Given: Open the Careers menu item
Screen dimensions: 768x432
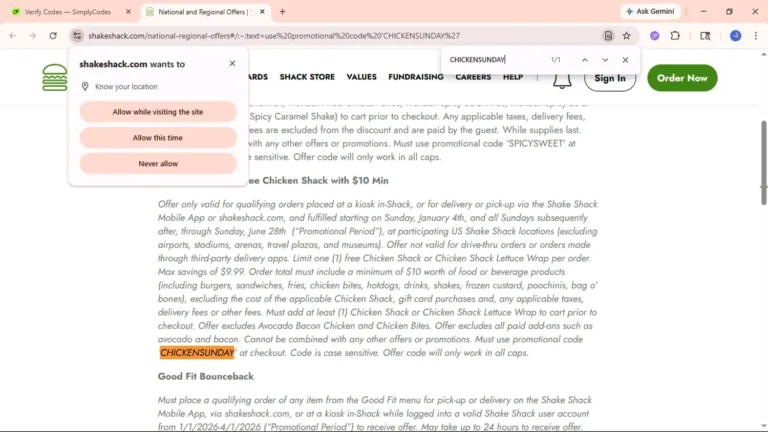Looking at the screenshot, I should [x=473, y=77].
